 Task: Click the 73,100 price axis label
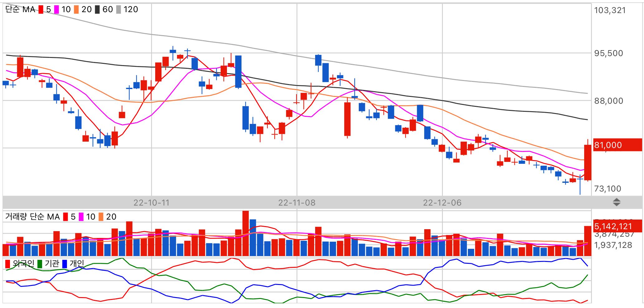(x=608, y=189)
